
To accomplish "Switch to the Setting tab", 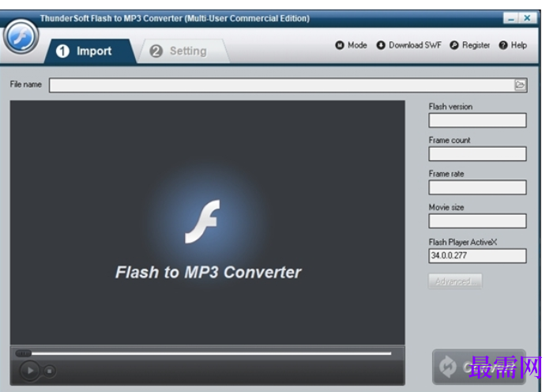I will point(183,51).
